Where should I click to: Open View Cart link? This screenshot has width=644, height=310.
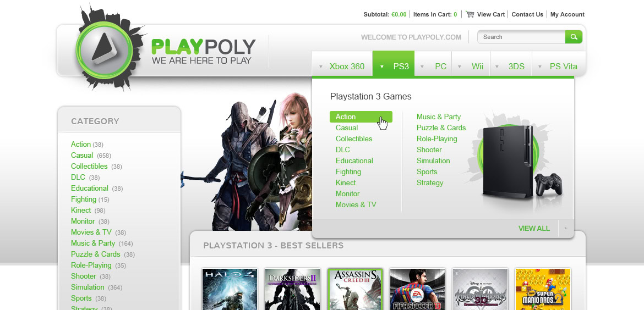tap(491, 14)
